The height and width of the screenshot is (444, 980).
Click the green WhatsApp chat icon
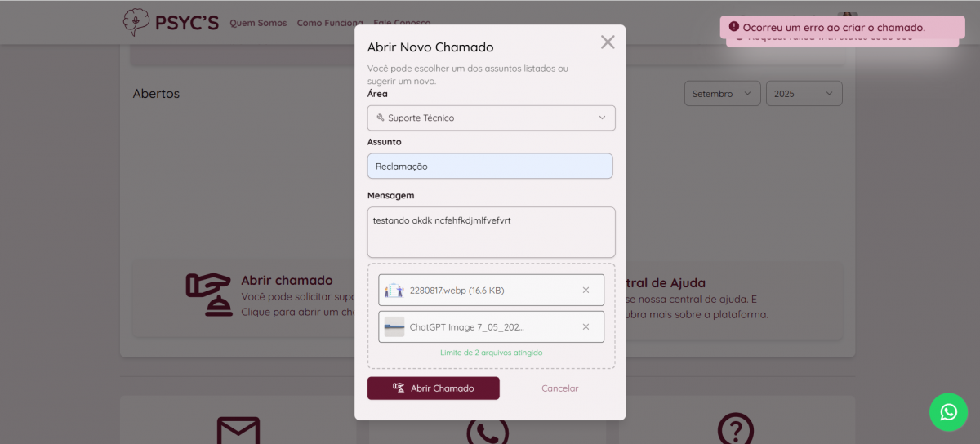pyautogui.click(x=948, y=412)
